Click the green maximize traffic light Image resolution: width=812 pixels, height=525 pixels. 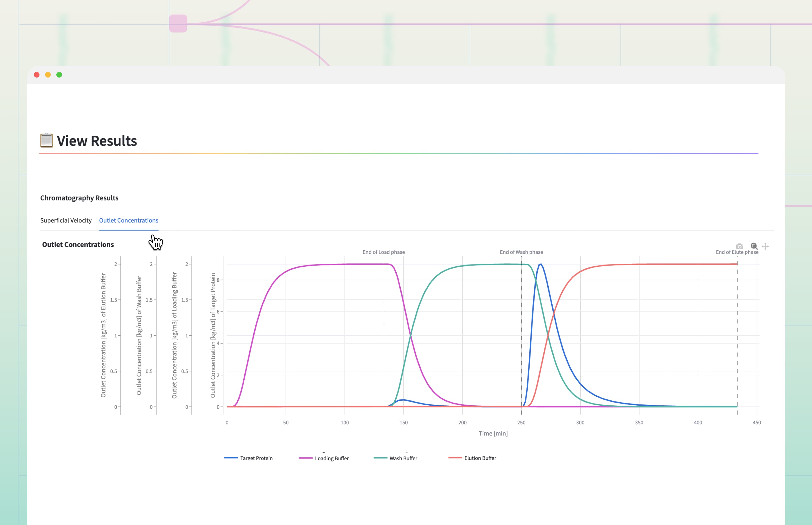[59, 75]
